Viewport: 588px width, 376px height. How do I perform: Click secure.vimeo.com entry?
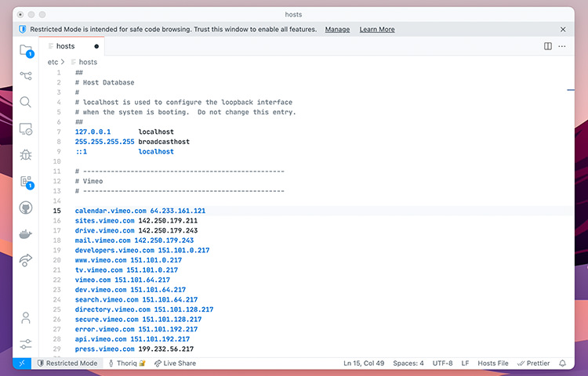pyautogui.click(x=107, y=320)
